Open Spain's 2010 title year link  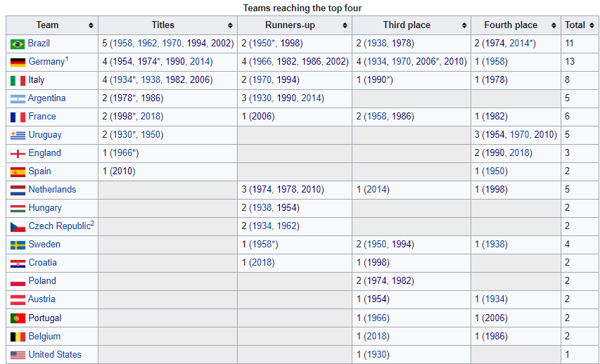pos(122,171)
